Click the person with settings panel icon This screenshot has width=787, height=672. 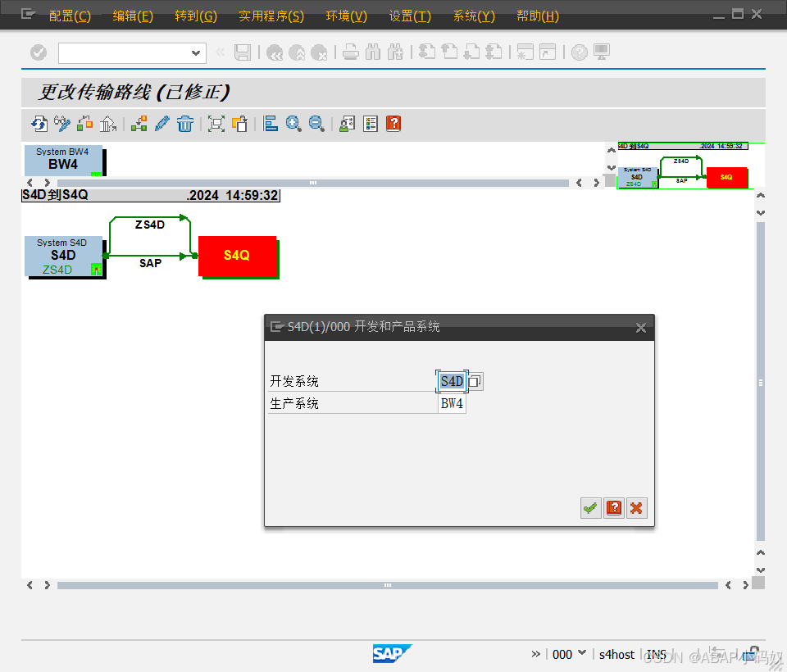pos(348,124)
